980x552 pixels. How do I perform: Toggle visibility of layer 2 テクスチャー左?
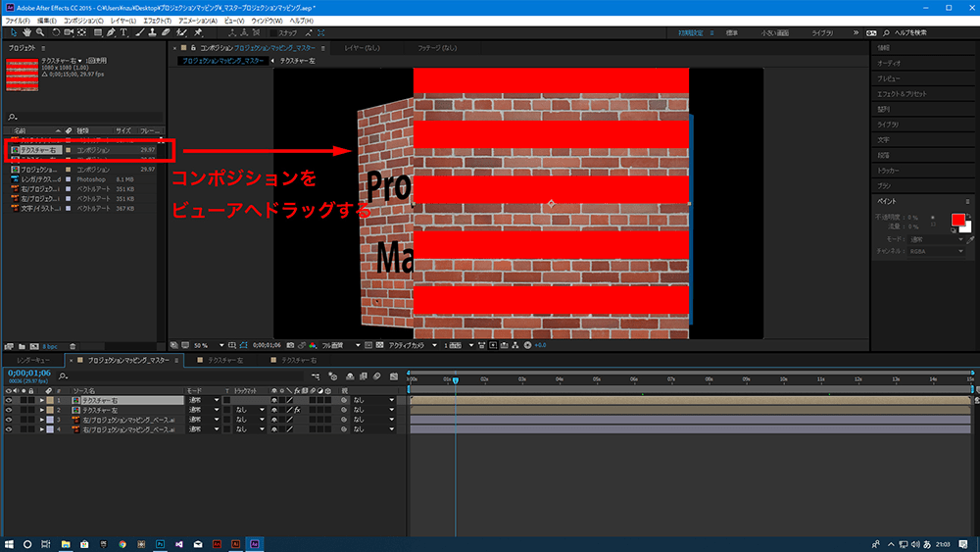point(9,410)
